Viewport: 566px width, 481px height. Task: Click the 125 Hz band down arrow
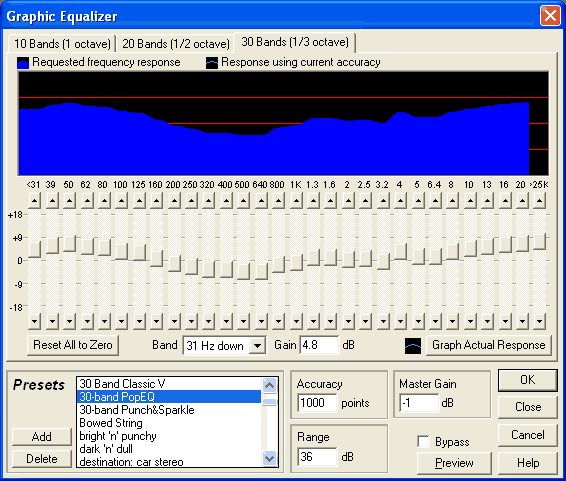tap(139, 321)
